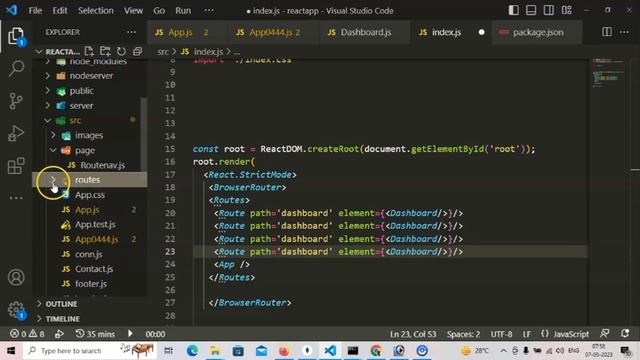The height and width of the screenshot is (360, 640).
Task: Open the Search view in activity bar
Action: tap(16, 68)
